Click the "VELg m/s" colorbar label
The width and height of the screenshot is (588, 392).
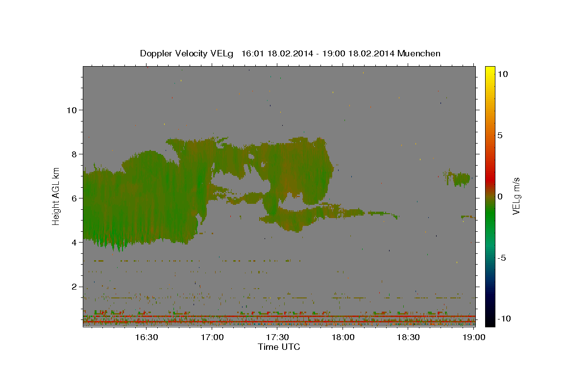pyautogui.click(x=516, y=196)
